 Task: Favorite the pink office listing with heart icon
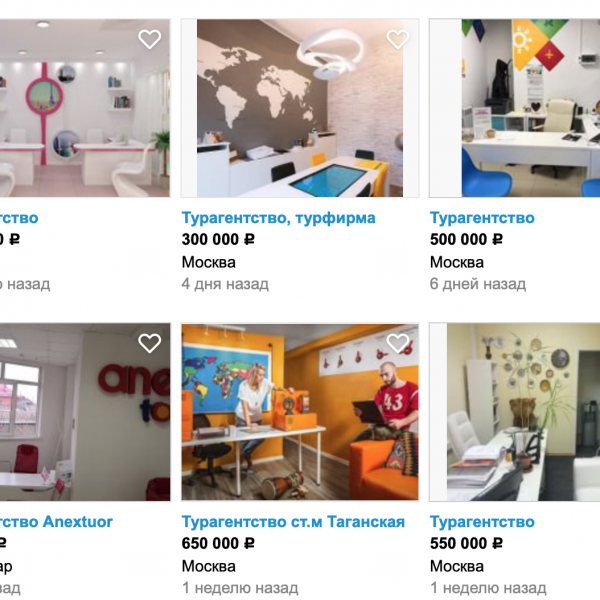point(149,39)
